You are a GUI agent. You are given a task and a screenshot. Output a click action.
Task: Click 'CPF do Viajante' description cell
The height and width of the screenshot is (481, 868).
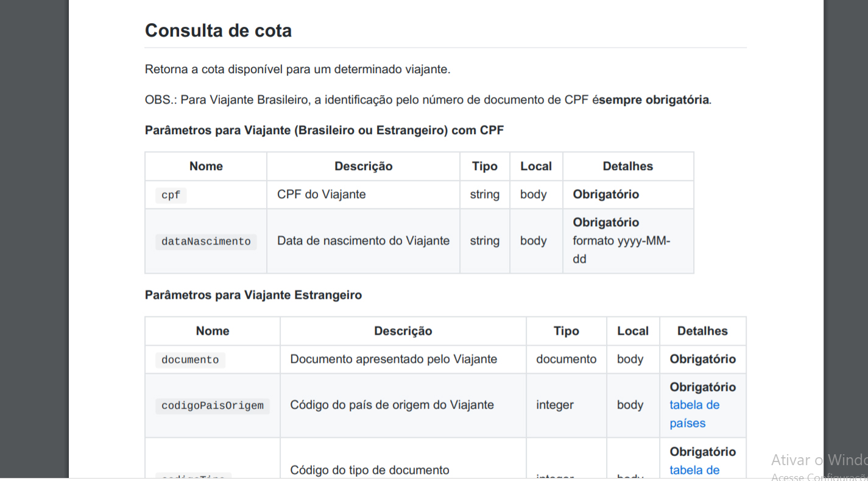coord(322,194)
